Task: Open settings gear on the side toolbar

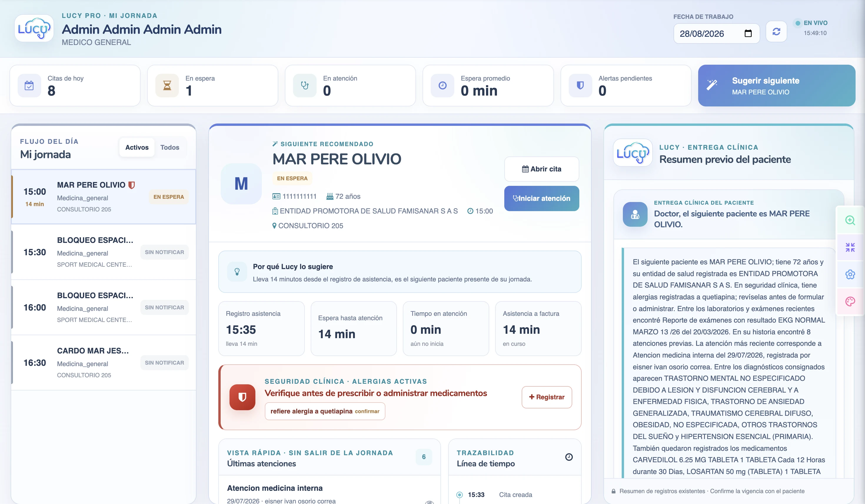Action: [x=850, y=274]
